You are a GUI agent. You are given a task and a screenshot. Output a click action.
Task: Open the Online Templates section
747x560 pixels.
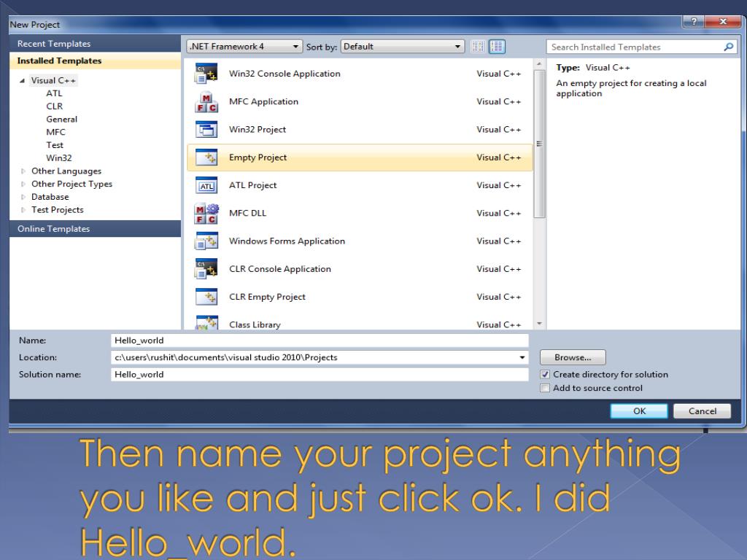coord(95,228)
